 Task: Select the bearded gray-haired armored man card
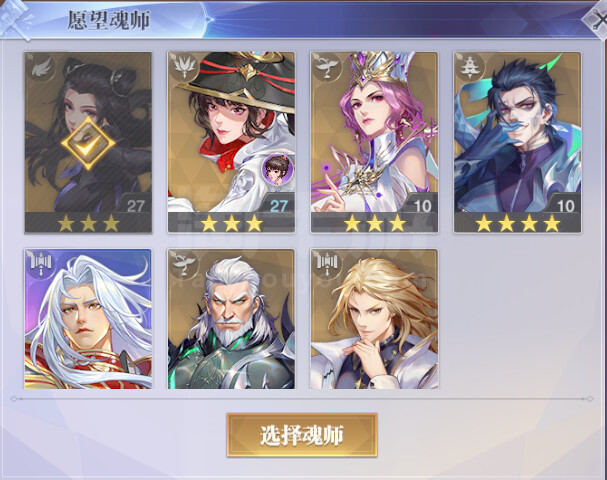pyautogui.click(x=231, y=319)
